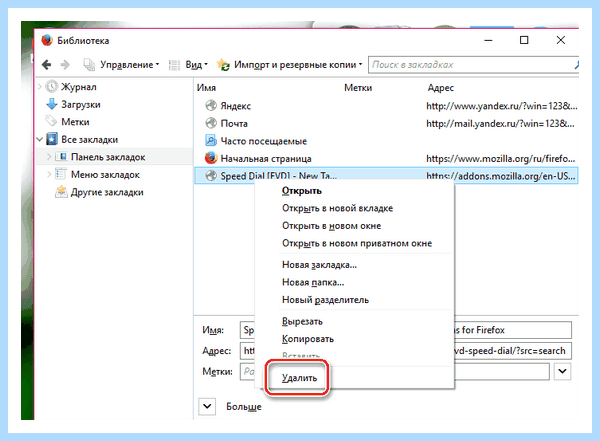Choose Открыть в новой вкладке
This screenshot has height=441, width=600.
[x=355, y=208]
